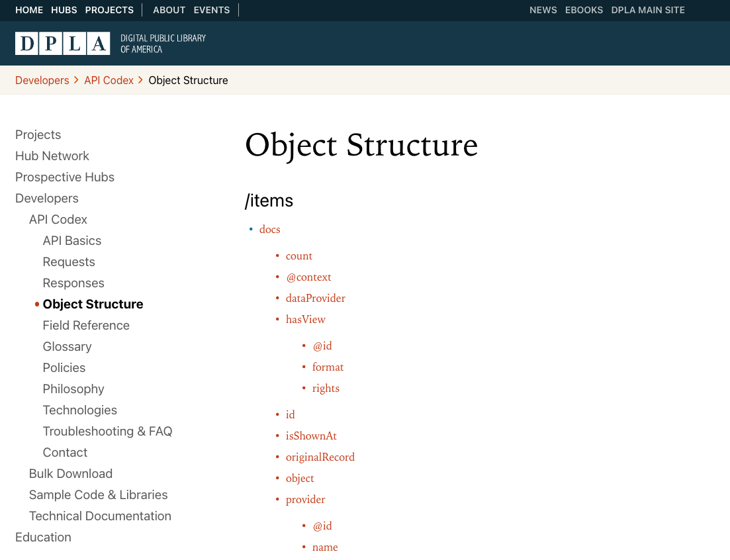Click the id field link
This screenshot has height=560, width=730.
(x=290, y=415)
